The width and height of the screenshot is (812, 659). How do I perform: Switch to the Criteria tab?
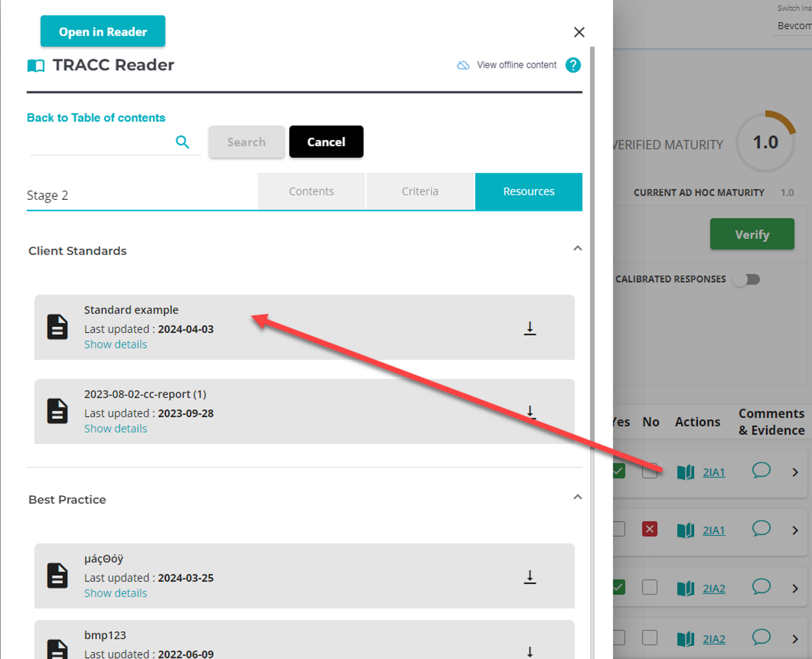pyautogui.click(x=420, y=191)
